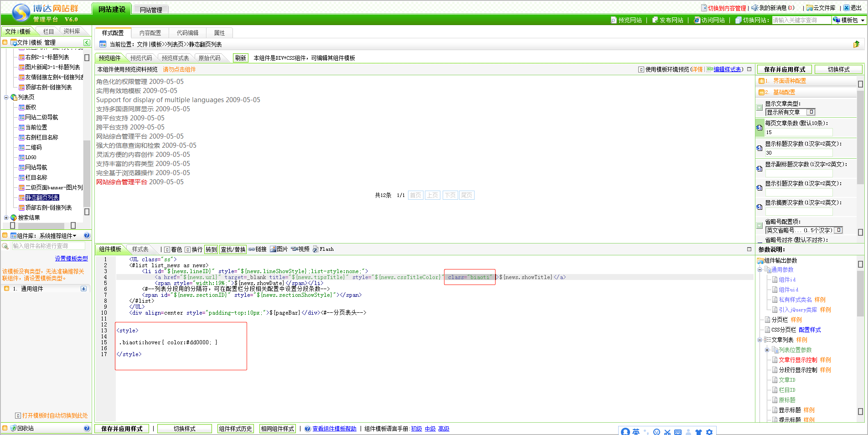This screenshot has height=435, width=868.
Task: Click the 预览网站 magnifier icon
Action: click(614, 20)
